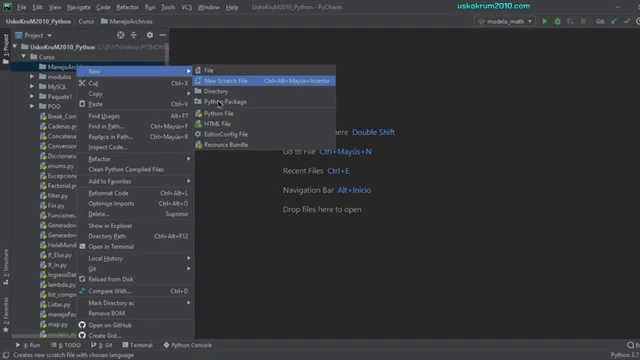The height and width of the screenshot is (360, 640).
Task: Click the EditorConfig gear icon in the New submenu
Action: point(198,134)
